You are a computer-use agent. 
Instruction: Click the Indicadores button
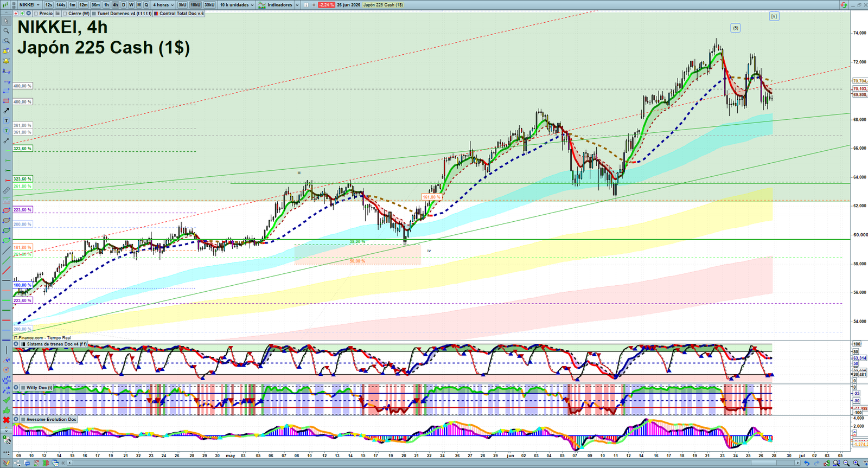click(x=276, y=5)
